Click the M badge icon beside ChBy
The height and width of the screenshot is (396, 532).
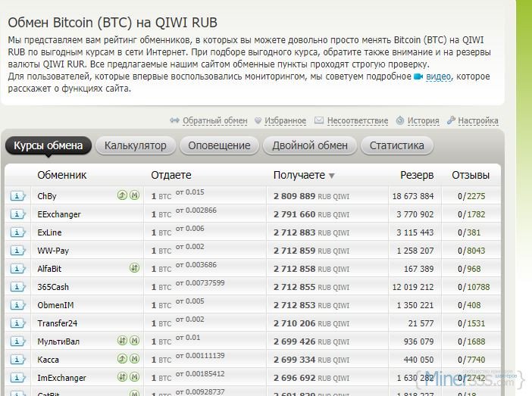[x=134, y=195]
